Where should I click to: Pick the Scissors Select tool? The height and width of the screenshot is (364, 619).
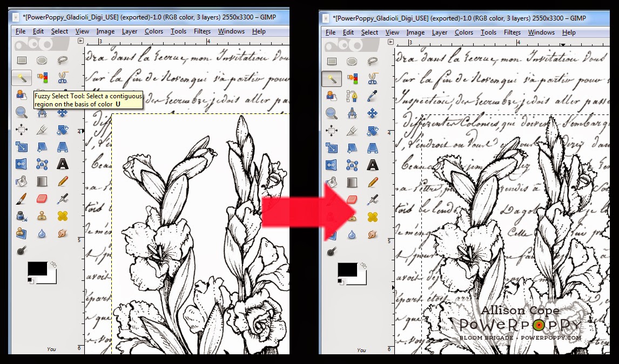coord(63,79)
